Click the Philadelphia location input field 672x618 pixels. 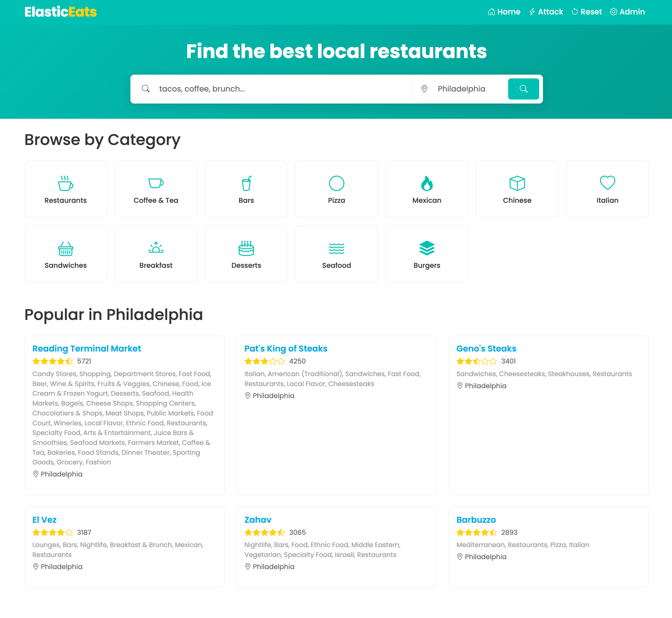(x=469, y=89)
